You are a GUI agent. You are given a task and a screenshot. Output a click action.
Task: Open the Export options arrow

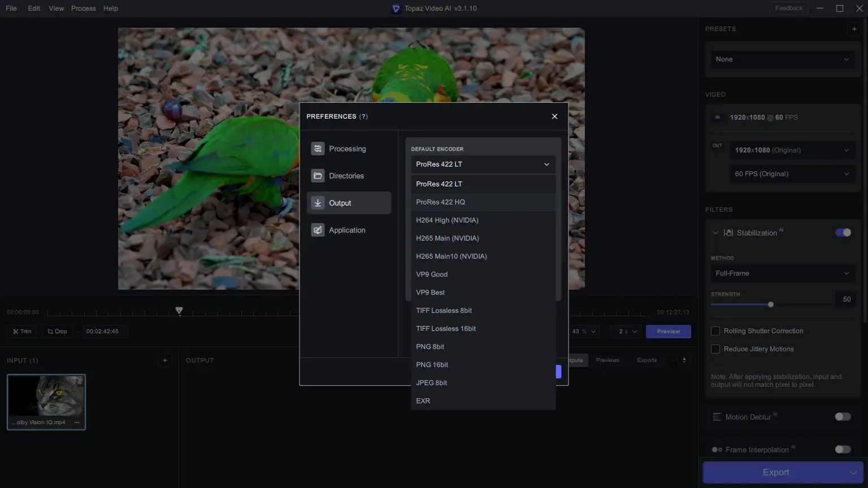point(853,473)
